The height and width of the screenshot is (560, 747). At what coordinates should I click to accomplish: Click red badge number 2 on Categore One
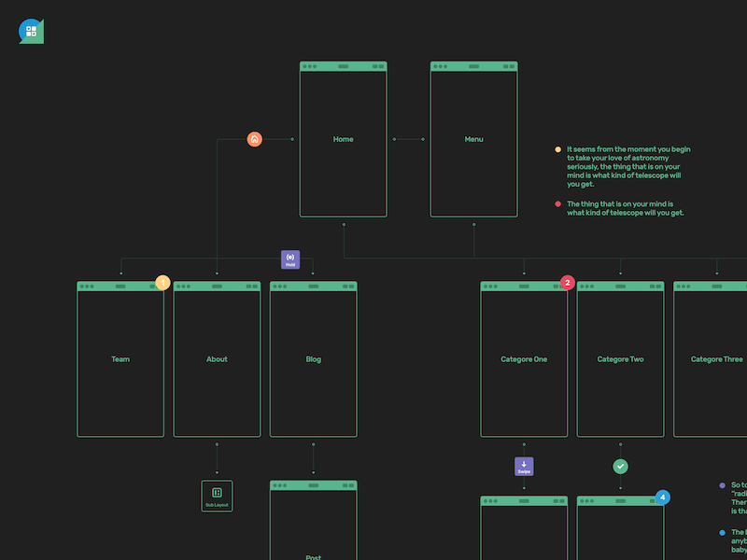coord(567,283)
